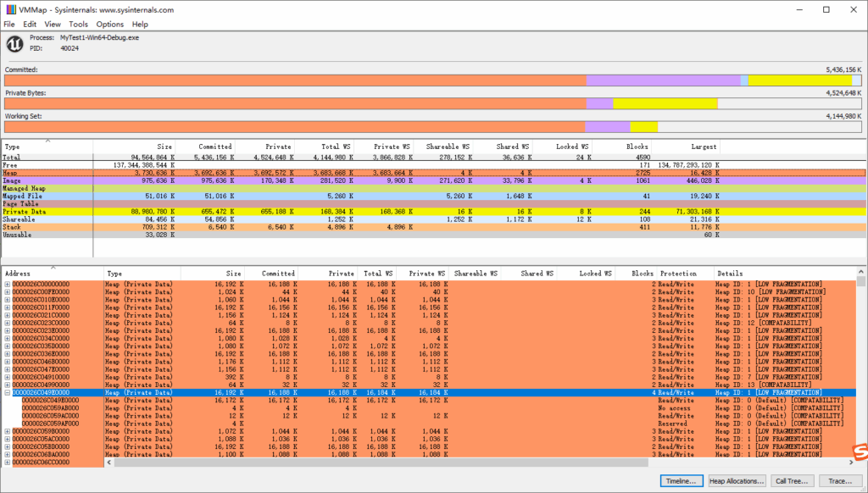Open the Options menu

click(x=109, y=24)
